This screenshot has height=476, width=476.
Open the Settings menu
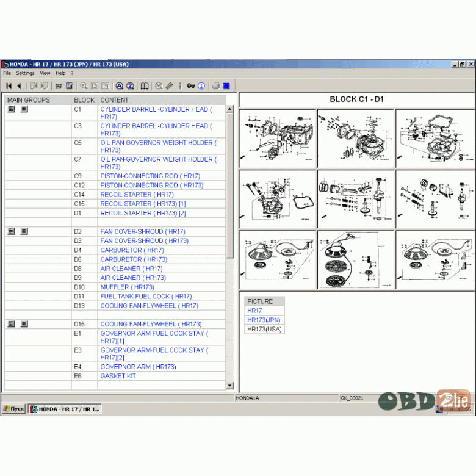25,73
